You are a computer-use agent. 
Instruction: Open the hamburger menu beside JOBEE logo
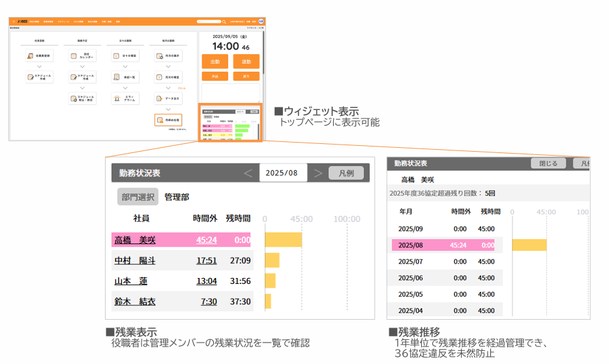coord(14,21)
